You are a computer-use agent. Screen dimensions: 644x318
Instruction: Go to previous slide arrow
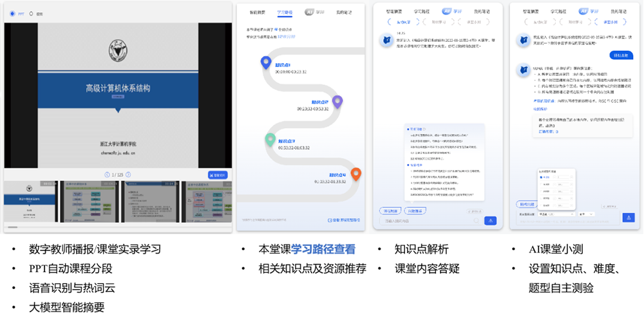(107, 174)
